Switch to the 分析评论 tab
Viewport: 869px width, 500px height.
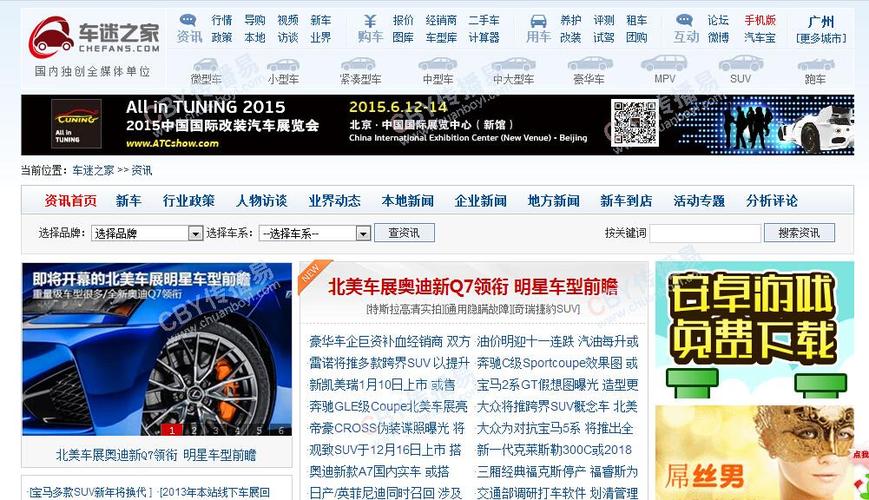pyautogui.click(x=772, y=201)
